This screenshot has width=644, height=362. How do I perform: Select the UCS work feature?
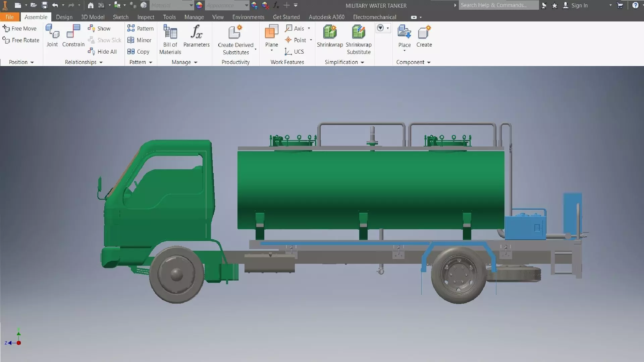click(294, 52)
